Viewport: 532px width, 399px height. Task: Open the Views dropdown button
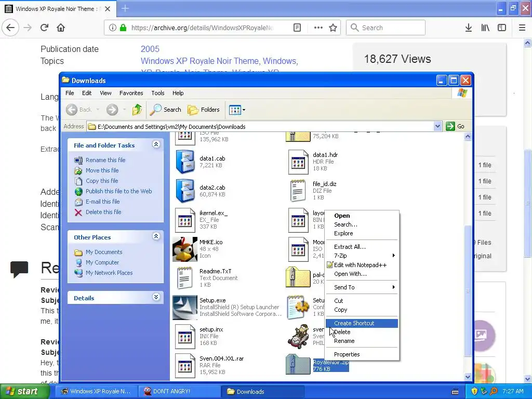point(237,110)
